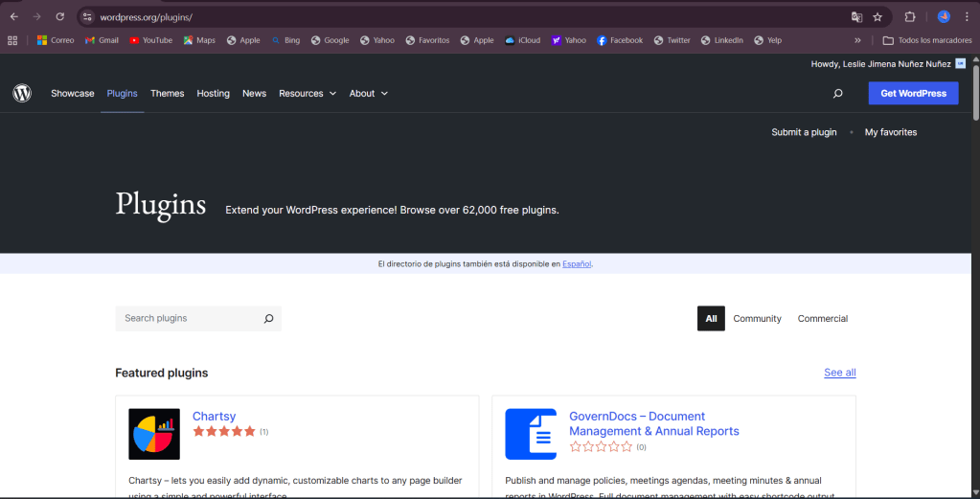Submit the plugin search magnifier icon
This screenshot has width=980, height=499.
[268, 319]
